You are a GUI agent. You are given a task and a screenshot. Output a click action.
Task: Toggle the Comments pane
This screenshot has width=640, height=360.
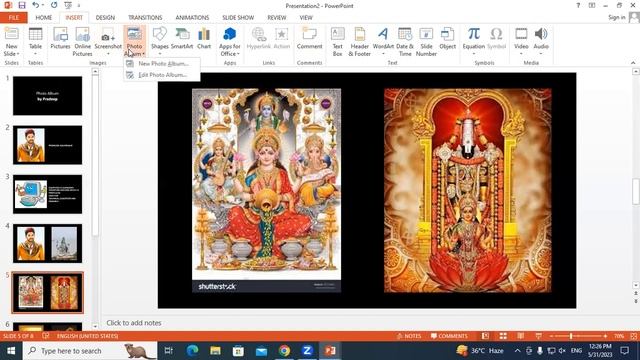[449, 336]
